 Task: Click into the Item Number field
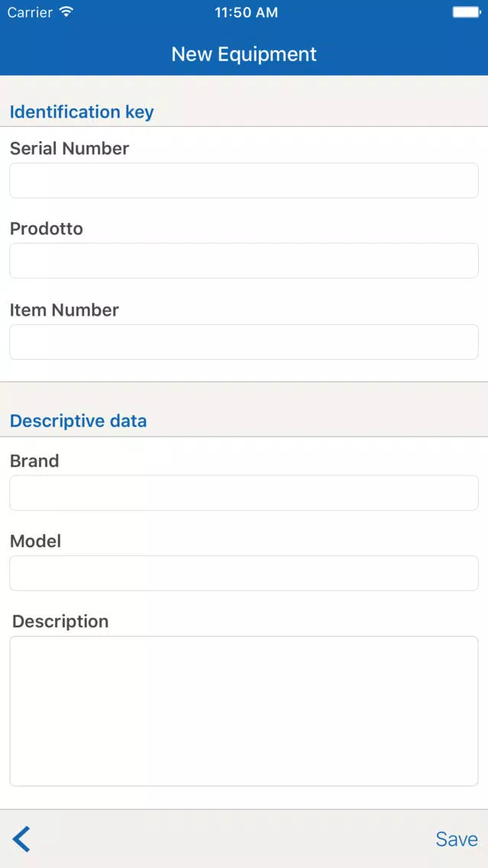click(244, 342)
